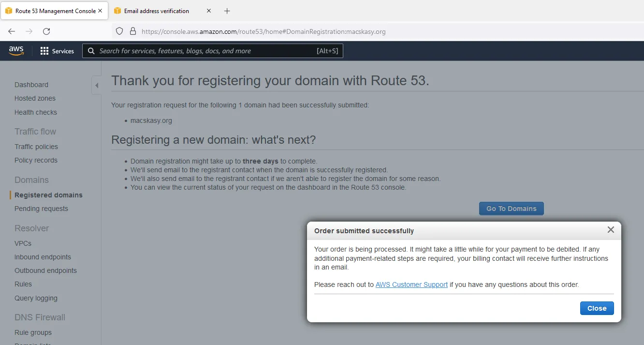
Task: Click the Go To Domains button
Action: pyautogui.click(x=512, y=209)
